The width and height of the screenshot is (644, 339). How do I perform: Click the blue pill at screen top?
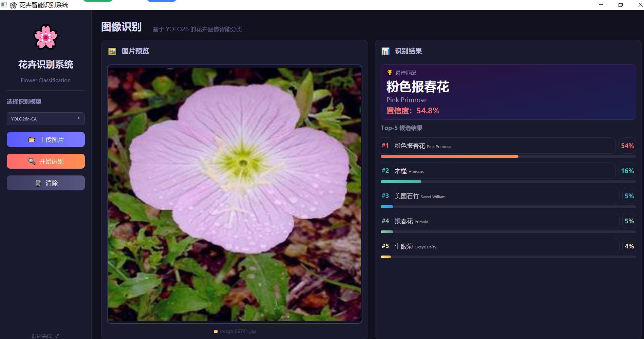pos(162,1)
